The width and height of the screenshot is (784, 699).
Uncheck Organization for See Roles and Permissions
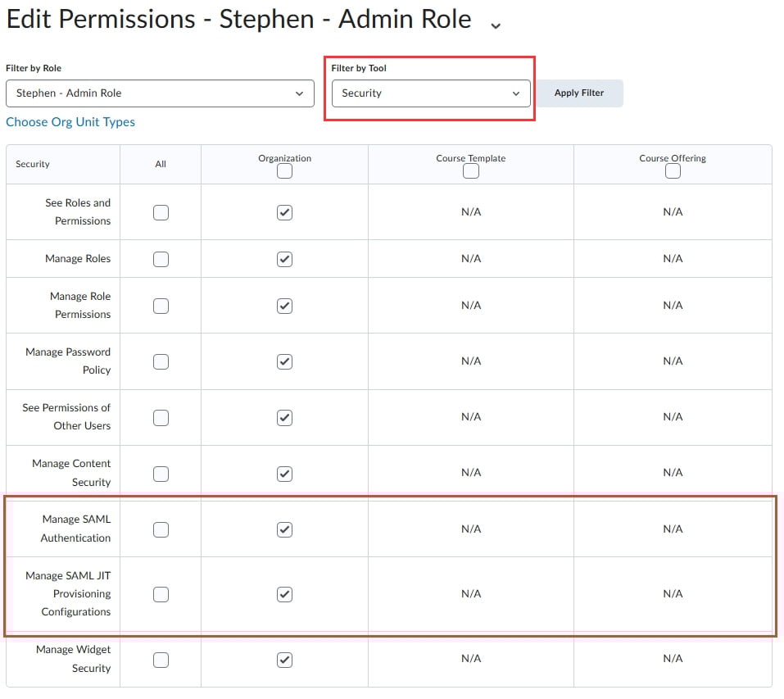(x=284, y=212)
